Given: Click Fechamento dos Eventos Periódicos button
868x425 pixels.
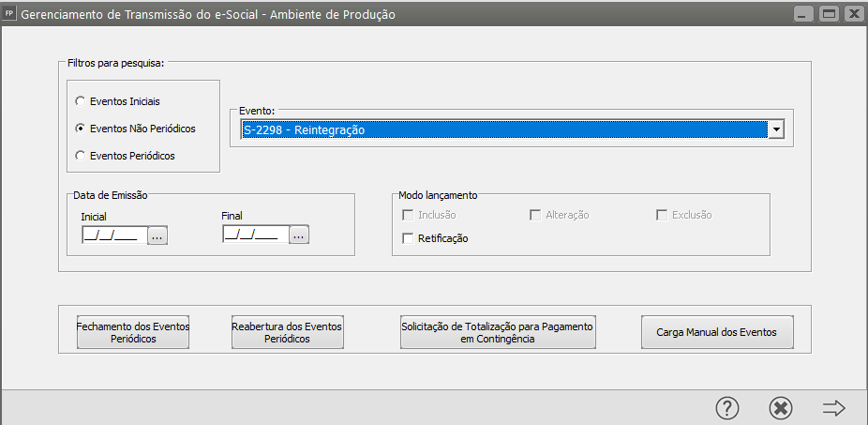Looking at the screenshot, I should click(133, 332).
